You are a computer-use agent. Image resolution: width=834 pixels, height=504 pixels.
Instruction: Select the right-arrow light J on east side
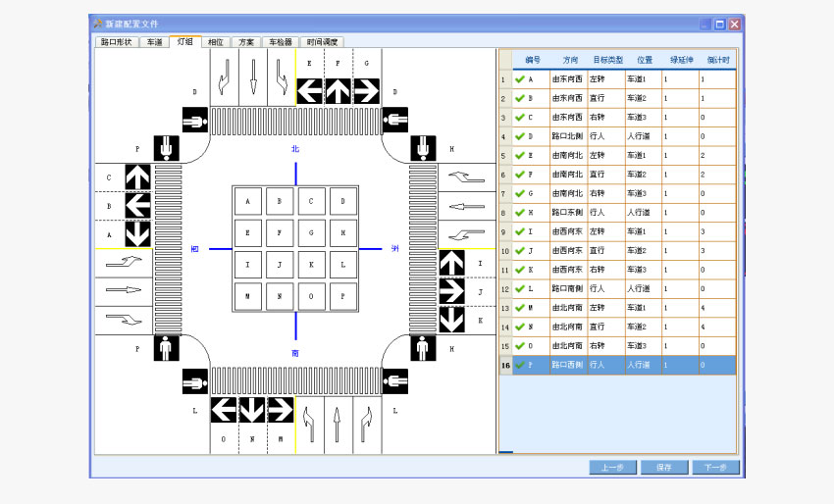451,291
